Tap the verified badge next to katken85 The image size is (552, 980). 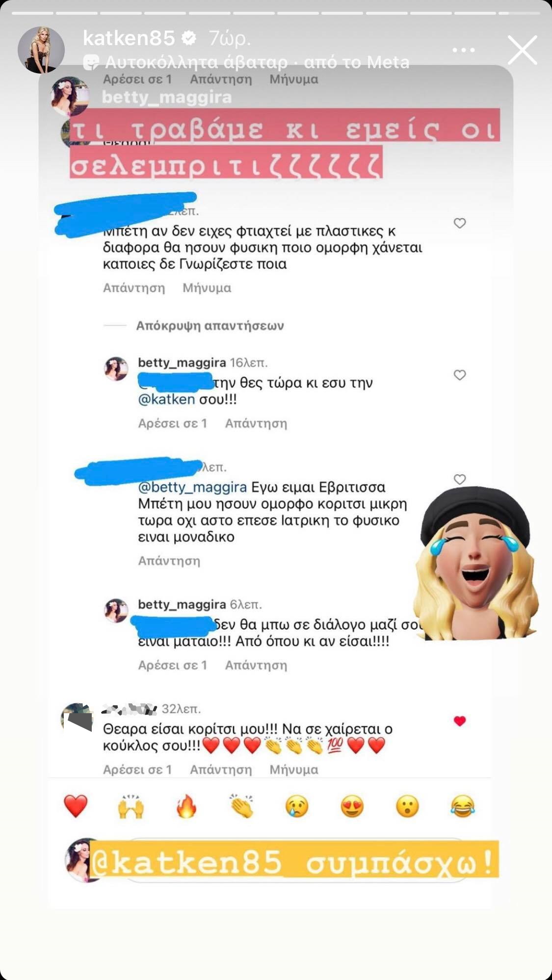click(189, 37)
